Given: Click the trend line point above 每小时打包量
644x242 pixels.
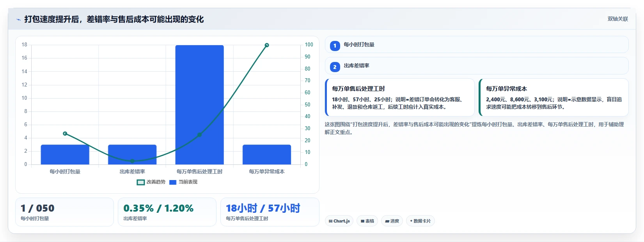Looking at the screenshot, I should coord(65,134).
